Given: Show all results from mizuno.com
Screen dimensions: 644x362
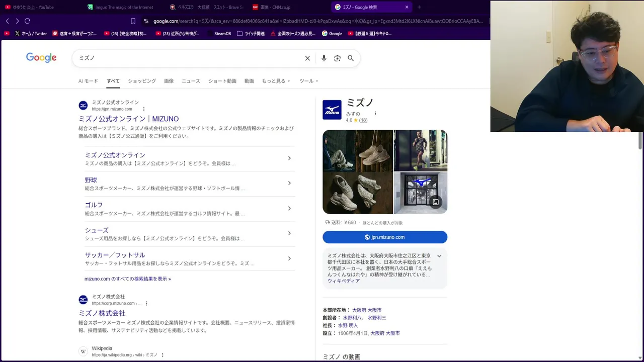Looking at the screenshot, I should point(128,279).
